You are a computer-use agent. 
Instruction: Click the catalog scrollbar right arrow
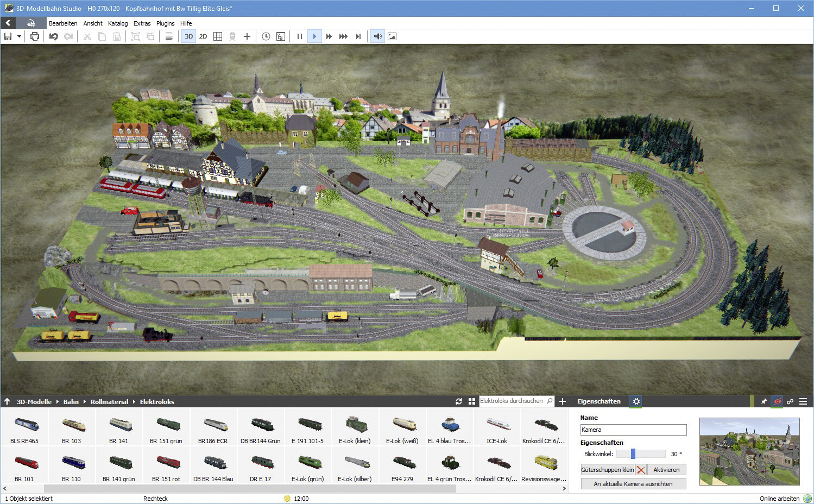(564, 488)
